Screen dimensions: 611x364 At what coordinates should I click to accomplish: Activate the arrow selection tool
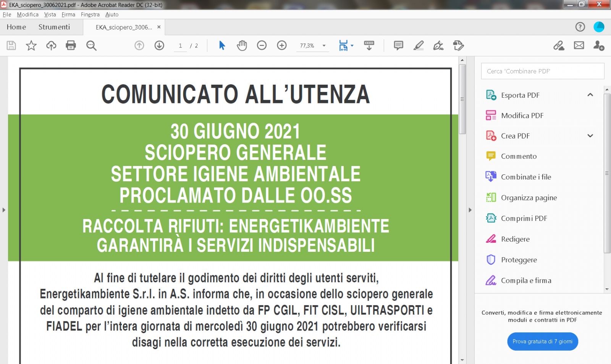coord(222,45)
